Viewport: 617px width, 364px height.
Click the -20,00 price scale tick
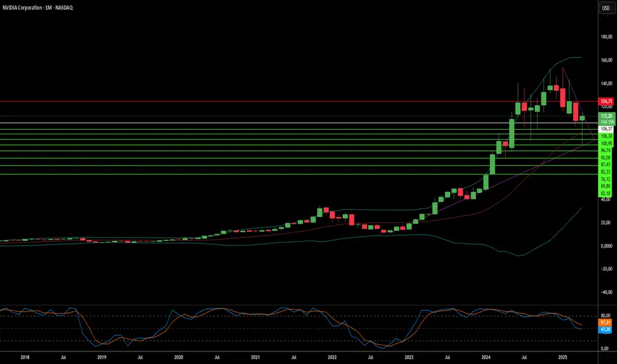click(606, 269)
